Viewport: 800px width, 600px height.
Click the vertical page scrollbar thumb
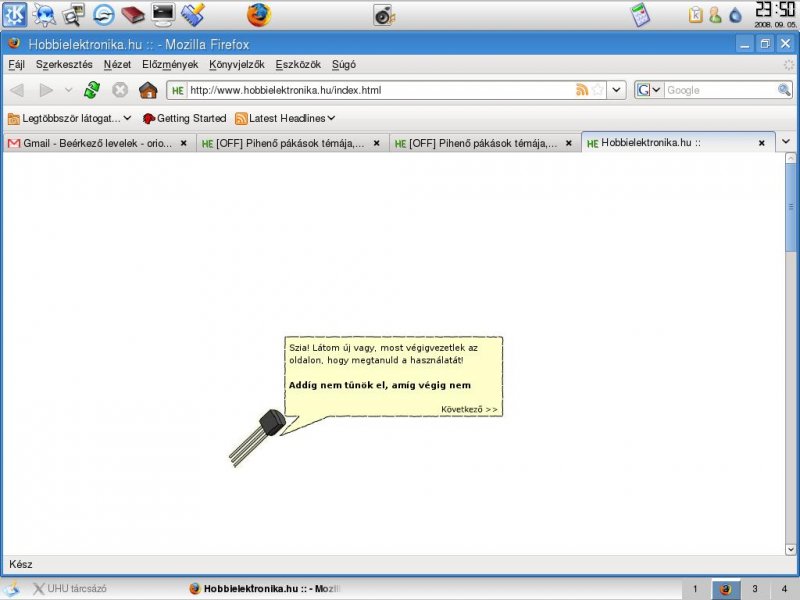[x=791, y=207]
